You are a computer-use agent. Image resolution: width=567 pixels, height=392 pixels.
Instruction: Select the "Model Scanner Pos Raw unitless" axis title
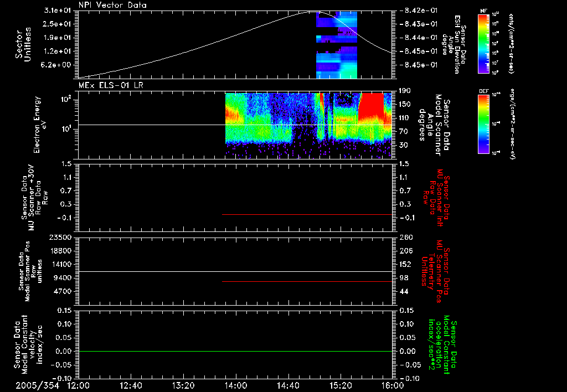[30, 271]
